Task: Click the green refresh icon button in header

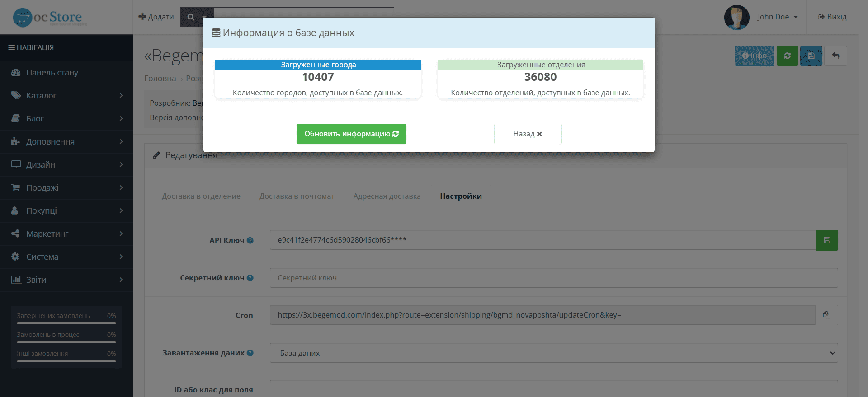Action: coord(788,56)
